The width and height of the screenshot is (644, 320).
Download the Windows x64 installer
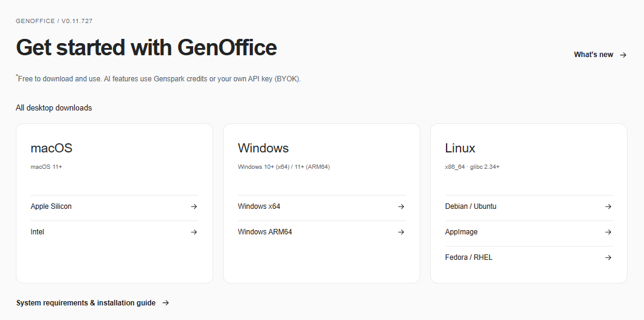[321, 206]
